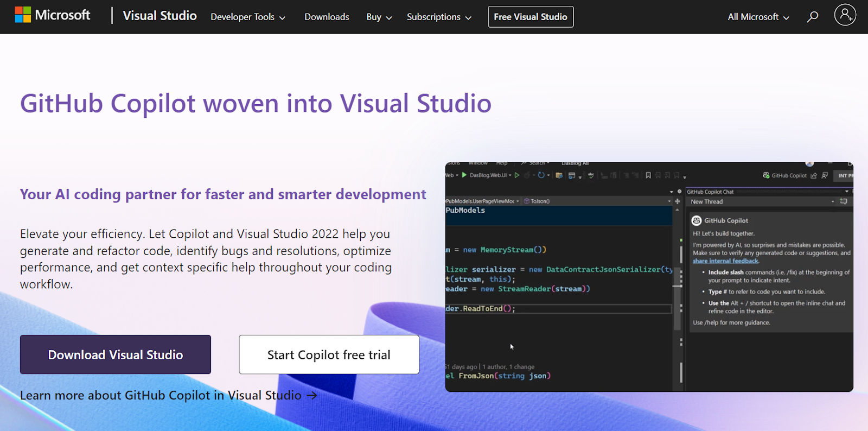Click the account sign-in avatar icon
The image size is (868, 431).
click(x=845, y=15)
